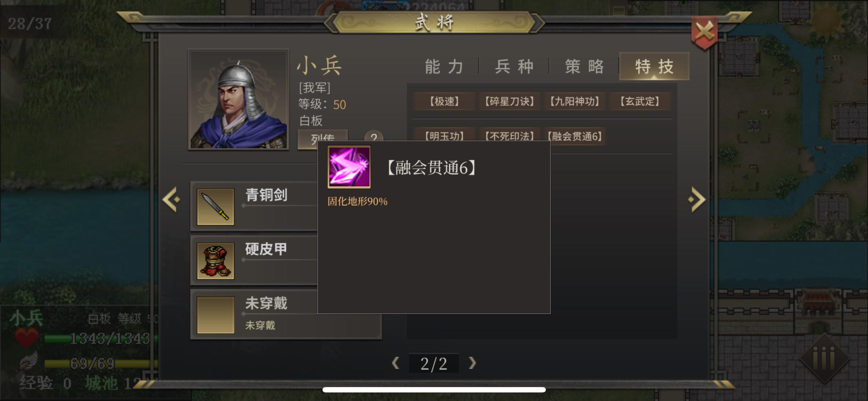Click the purple 融会贯通6 skill icon

click(349, 167)
